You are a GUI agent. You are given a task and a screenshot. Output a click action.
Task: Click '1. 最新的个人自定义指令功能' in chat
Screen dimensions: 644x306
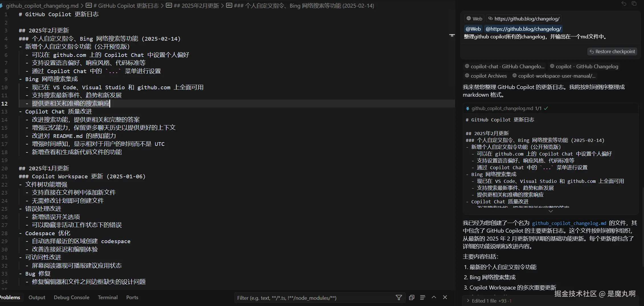(x=500, y=267)
